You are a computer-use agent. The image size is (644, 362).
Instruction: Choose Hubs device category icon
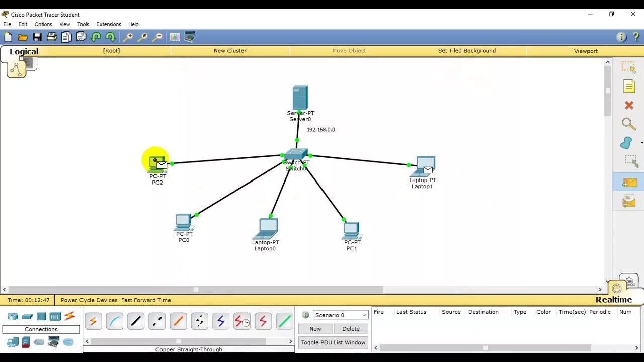click(41, 316)
